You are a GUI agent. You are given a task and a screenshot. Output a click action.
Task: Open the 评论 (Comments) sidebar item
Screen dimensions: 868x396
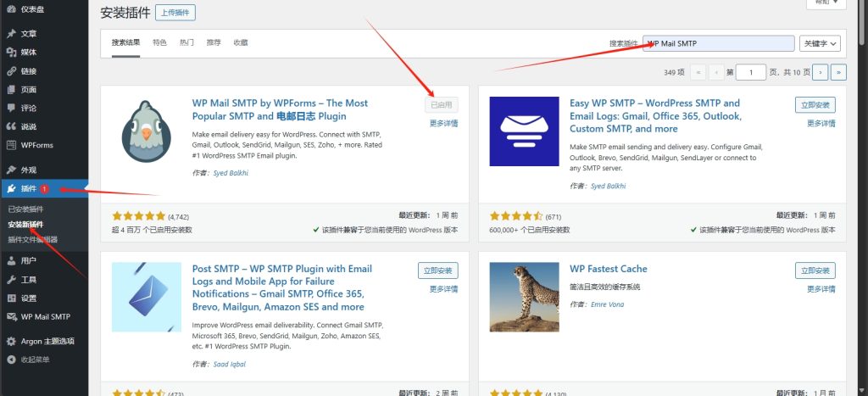click(x=29, y=109)
